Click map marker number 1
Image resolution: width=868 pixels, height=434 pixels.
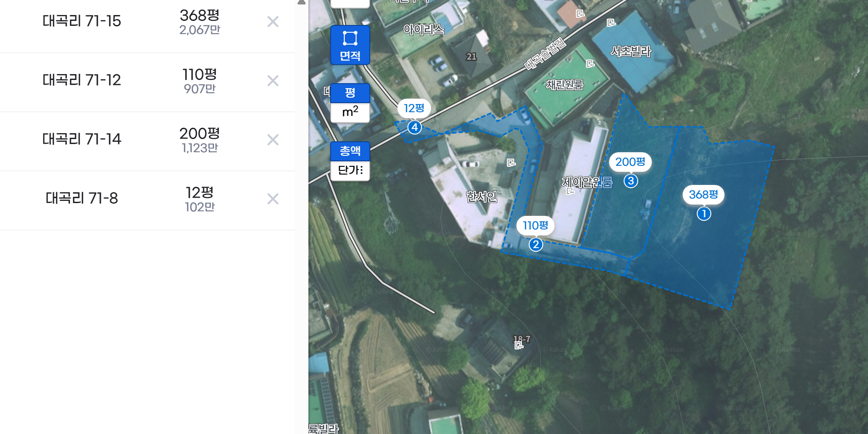[x=704, y=214]
